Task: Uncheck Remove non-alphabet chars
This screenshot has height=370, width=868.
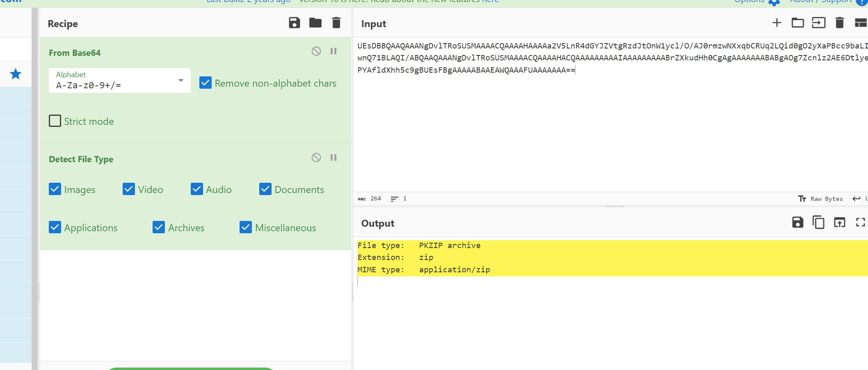Action: coord(206,83)
